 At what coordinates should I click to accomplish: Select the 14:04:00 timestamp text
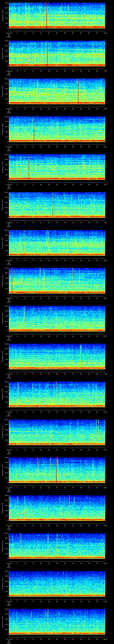click(x=9, y=147)
